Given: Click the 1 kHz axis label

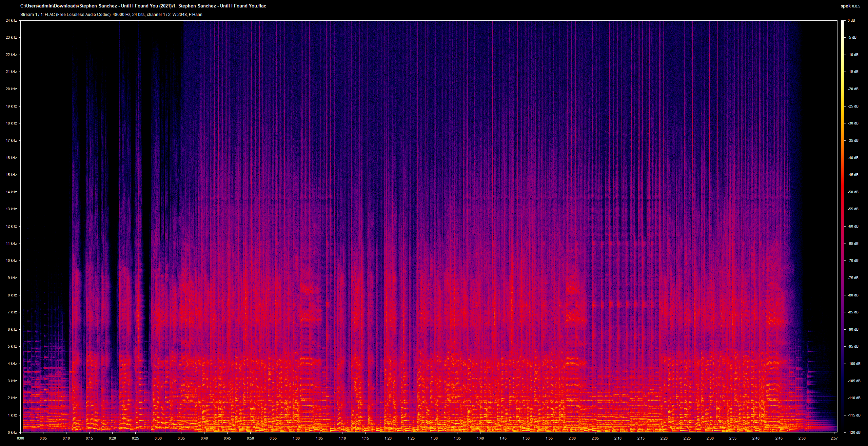Looking at the screenshot, I should point(12,415).
